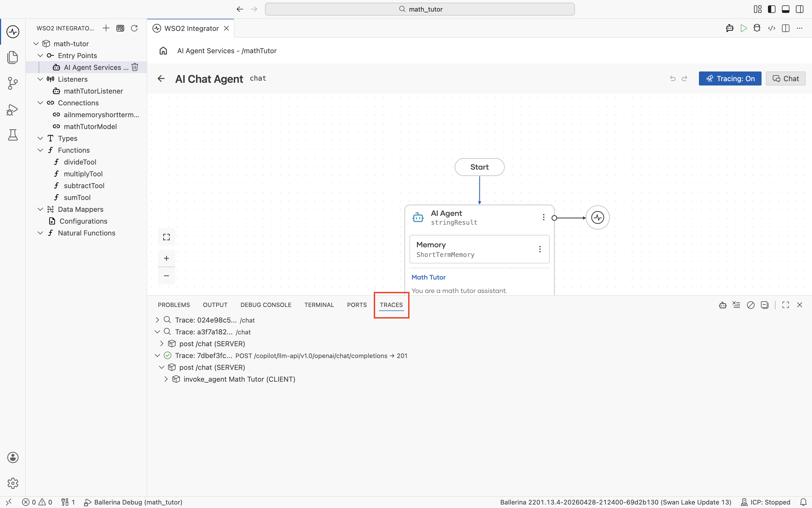Close the WSO2 Integrator editor tab
The width and height of the screenshot is (812, 508).
coord(226,28)
